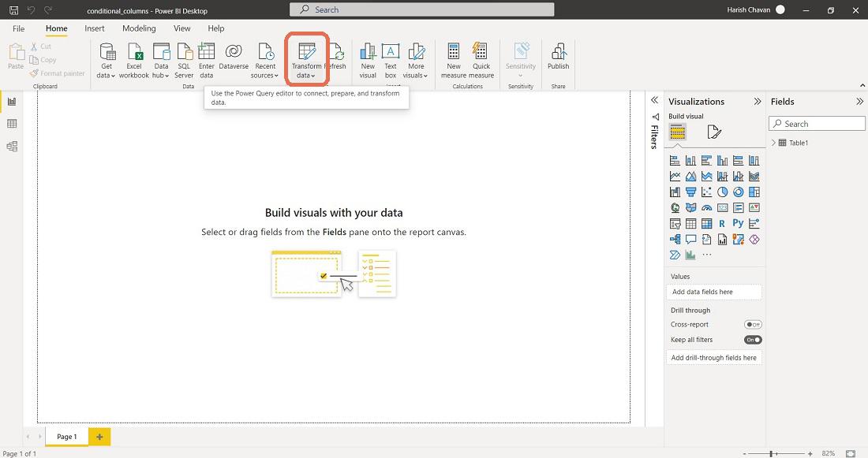Click the title bar Search box
The width and height of the screenshot is (868, 458).
click(x=422, y=9)
